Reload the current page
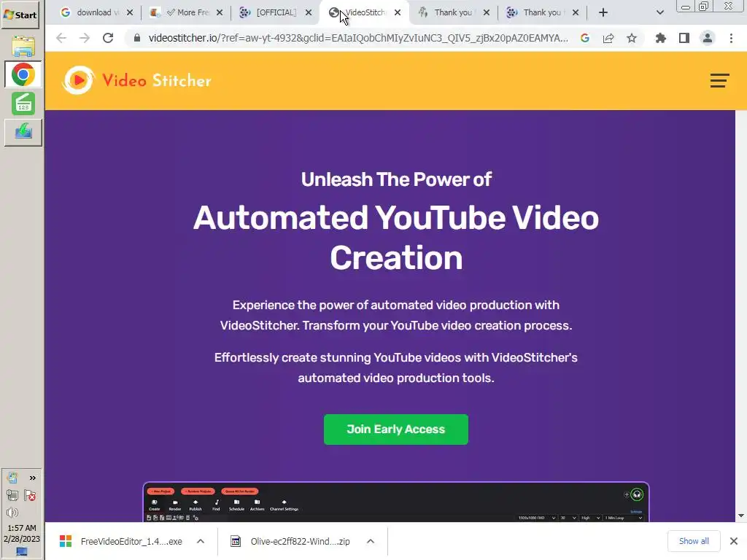The height and width of the screenshot is (560, 747). tap(108, 38)
